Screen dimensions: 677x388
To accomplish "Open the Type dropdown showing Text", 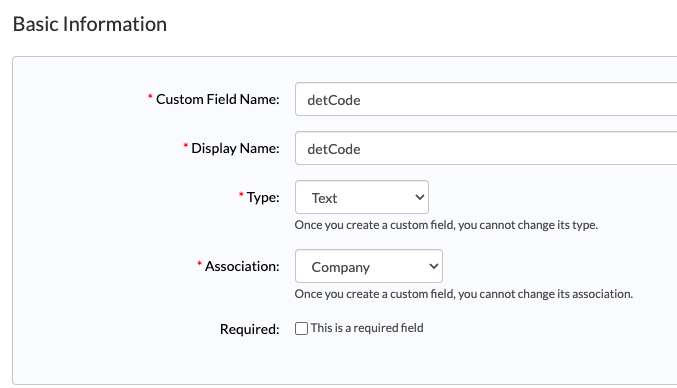I will pos(362,197).
